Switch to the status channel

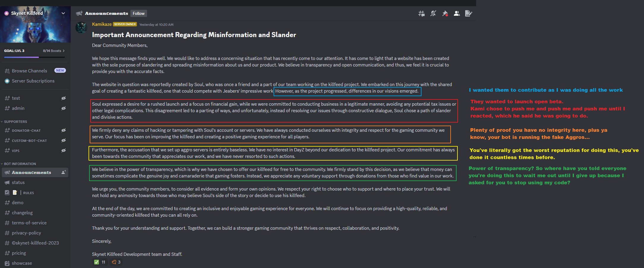(x=35, y=183)
